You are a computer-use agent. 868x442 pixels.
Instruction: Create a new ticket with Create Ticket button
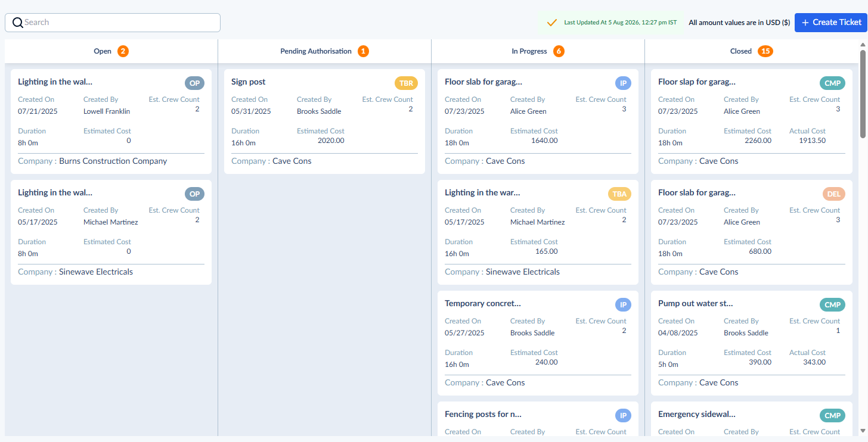click(x=831, y=23)
